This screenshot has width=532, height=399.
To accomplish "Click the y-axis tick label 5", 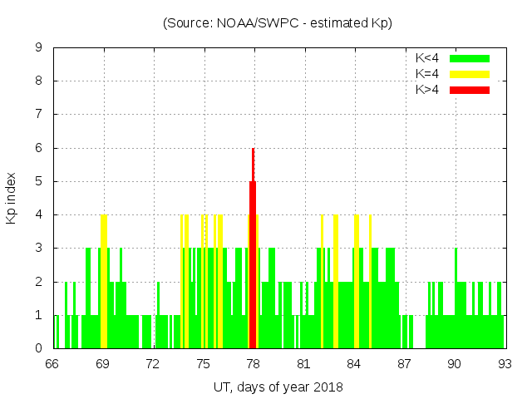I will tap(39, 181).
